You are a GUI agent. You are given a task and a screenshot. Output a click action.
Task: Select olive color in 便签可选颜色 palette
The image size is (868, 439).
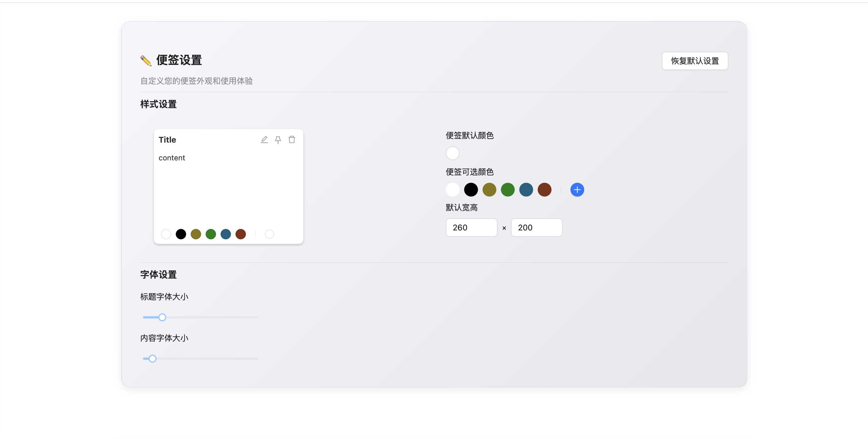[x=489, y=190]
